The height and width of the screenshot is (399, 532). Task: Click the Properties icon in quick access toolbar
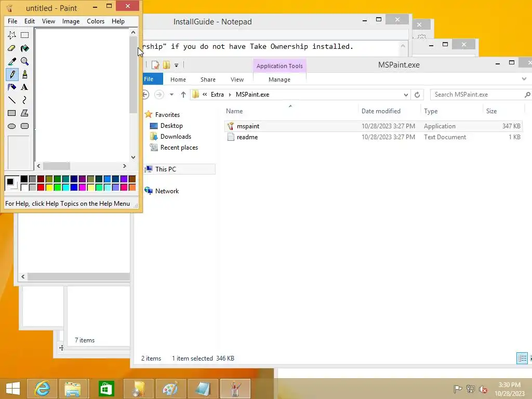155,65
